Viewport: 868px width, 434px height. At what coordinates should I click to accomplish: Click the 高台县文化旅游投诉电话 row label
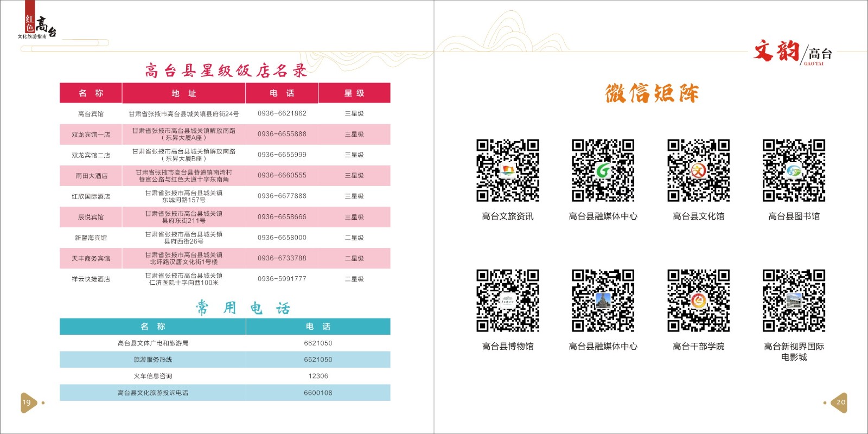pyautogui.click(x=153, y=393)
